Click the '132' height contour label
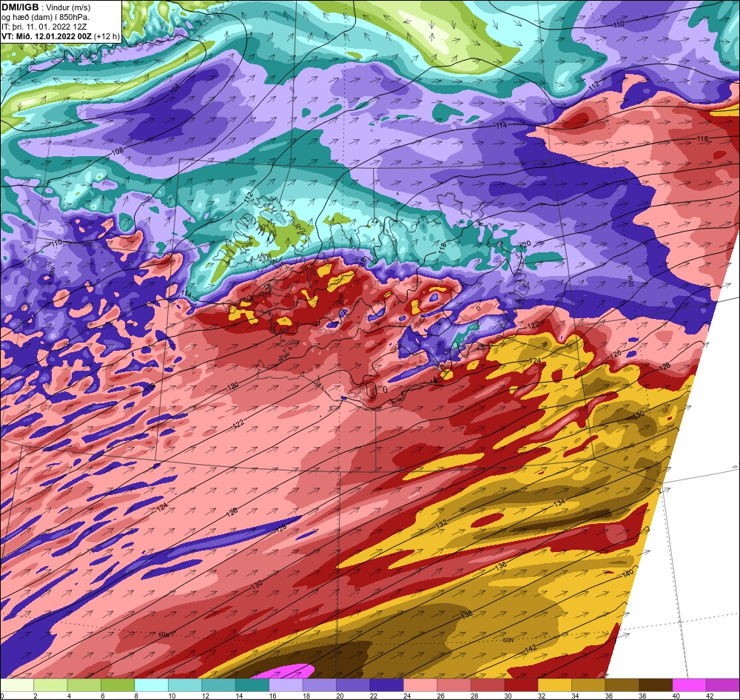The height and width of the screenshot is (700, 740). point(442,524)
